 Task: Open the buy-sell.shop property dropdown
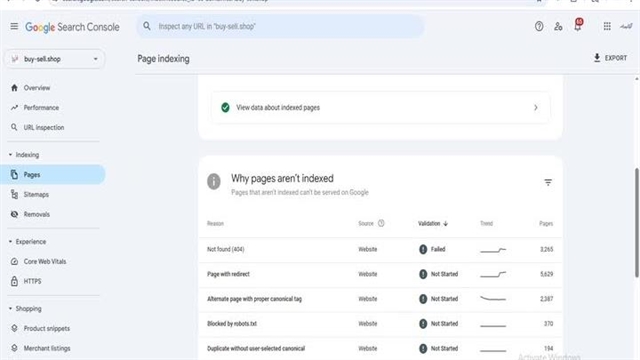pyautogui.click(x=54, y=59)
